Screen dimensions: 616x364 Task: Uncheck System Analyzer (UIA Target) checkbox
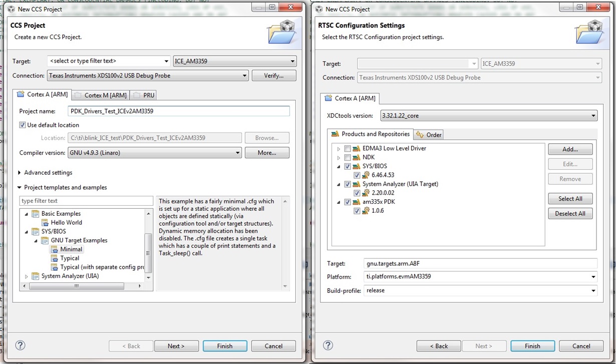point(348,184)
